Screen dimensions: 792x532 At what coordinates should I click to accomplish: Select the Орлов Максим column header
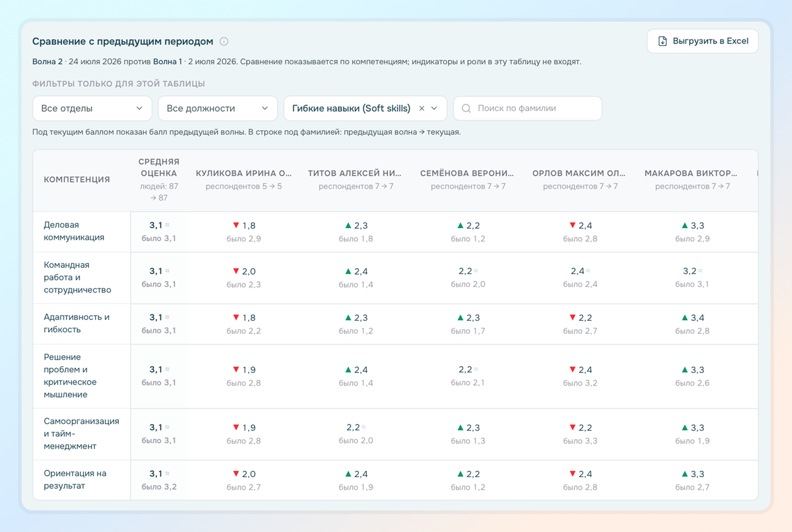pyautogui.click(x=579, y=173)
